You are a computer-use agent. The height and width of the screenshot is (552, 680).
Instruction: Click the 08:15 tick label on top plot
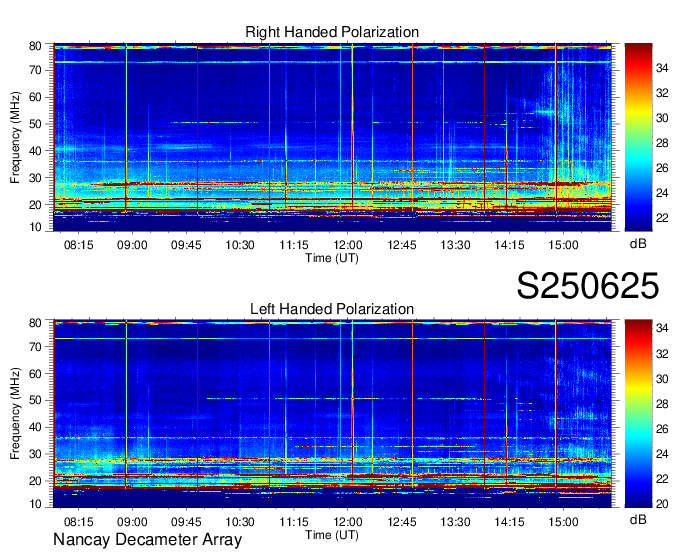tap(78, 245)
